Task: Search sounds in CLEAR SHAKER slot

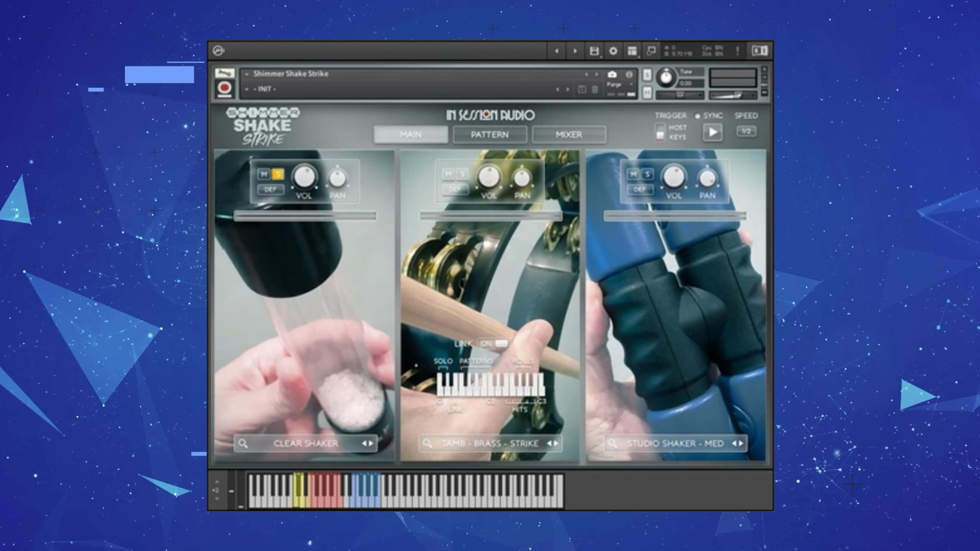Action: pyautogui.click(x=243, y=443)
